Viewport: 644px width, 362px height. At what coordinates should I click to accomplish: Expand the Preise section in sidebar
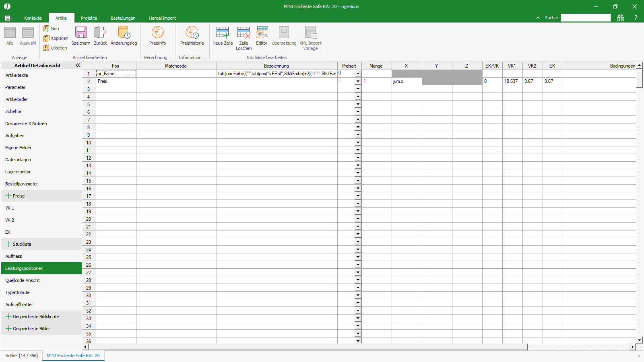point(8,196)
